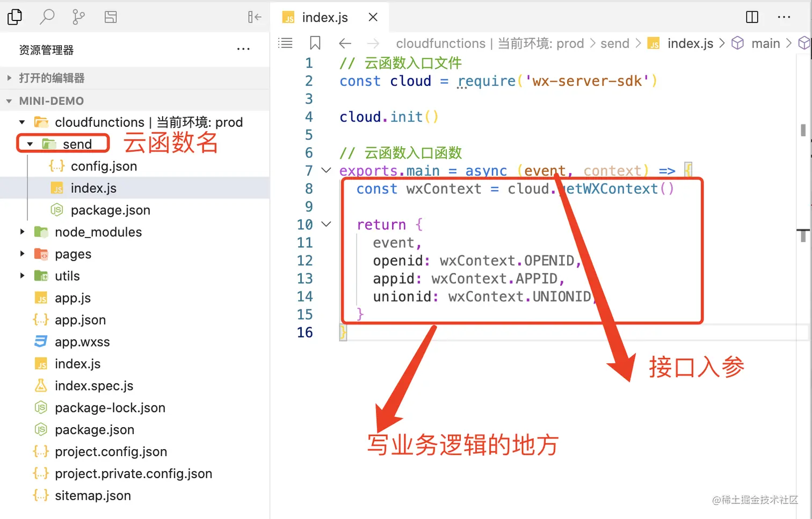Click the cloudfunctions folder icon
Viewport: 812px width, 519px height.
[41, 122]
